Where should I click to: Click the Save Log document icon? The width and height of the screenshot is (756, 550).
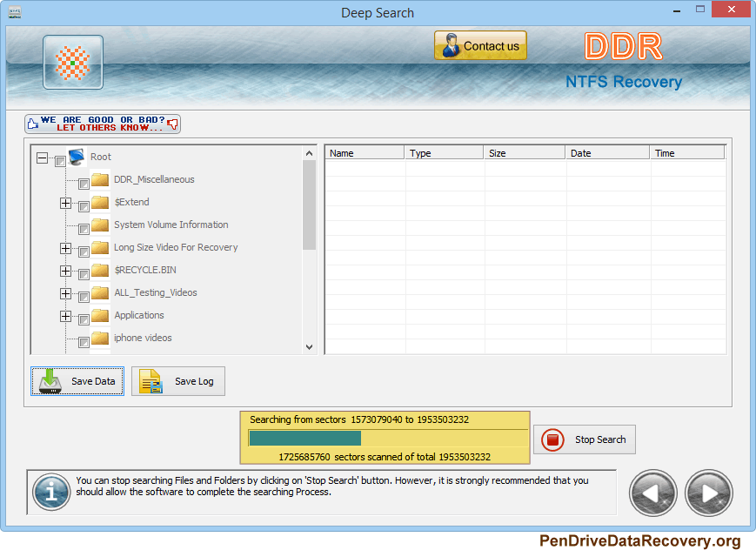148,381
